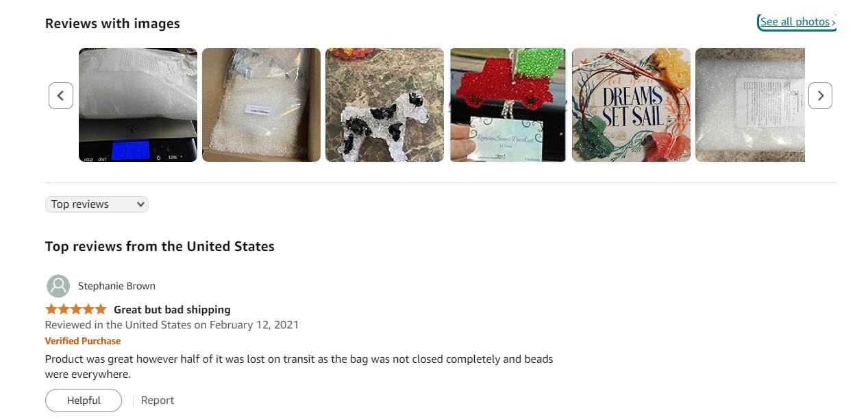
Task: View the partially visible white beads bag photo
Action: 750,105
